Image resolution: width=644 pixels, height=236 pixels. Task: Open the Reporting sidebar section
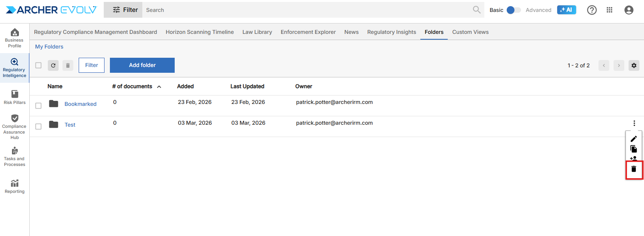pos(15,186)
